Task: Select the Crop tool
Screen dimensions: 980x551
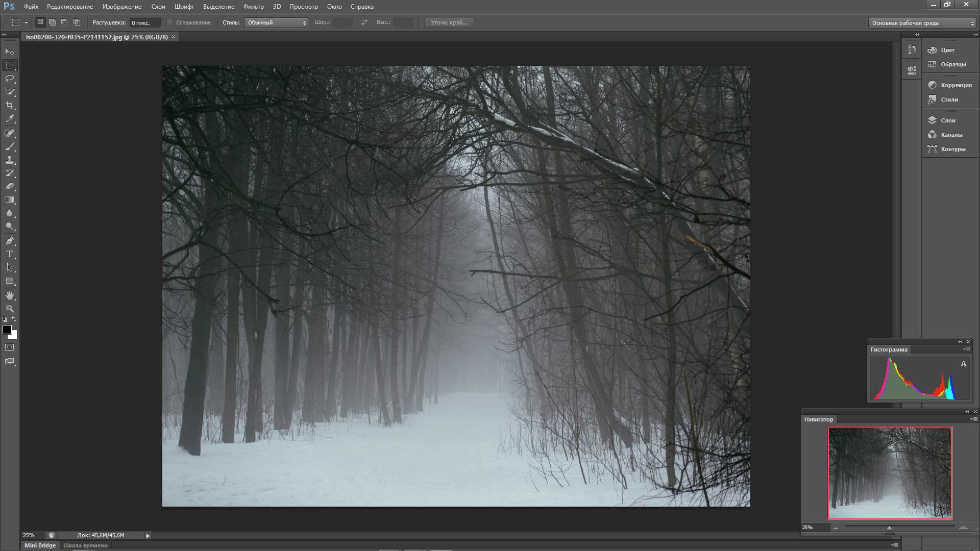Action: click(10, 105)
